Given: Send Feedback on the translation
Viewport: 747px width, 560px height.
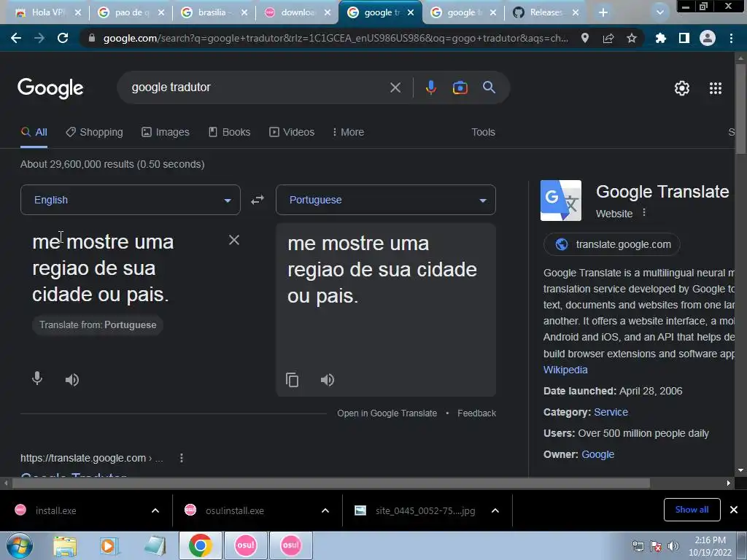Looking at the screenshot, I should click(476, 413).
